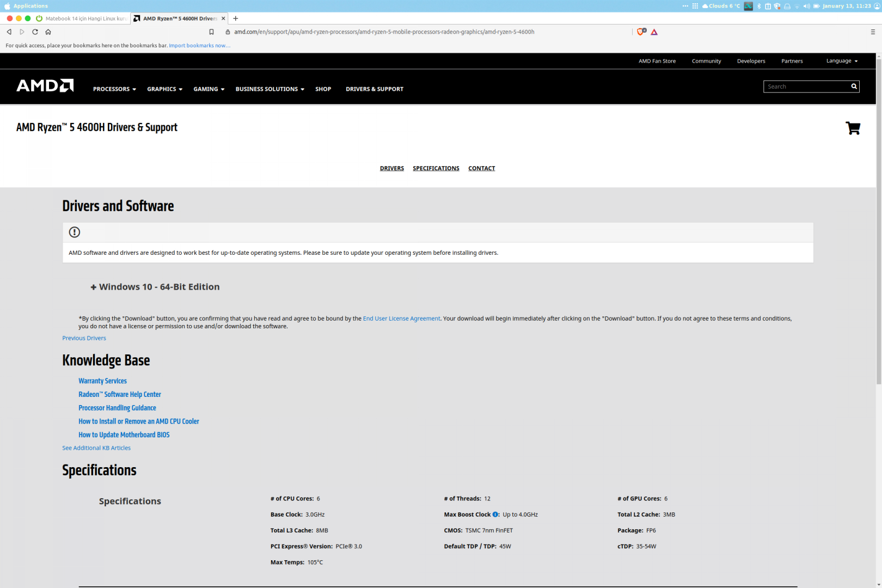Click Import bookmarks now link
The width and height of the screenshot is (882, 588).
point(199,46)
